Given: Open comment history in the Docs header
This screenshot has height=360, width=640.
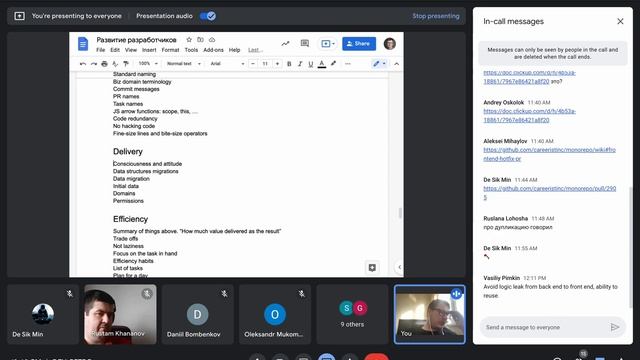Looking at the screenshot, I should 304,43.
